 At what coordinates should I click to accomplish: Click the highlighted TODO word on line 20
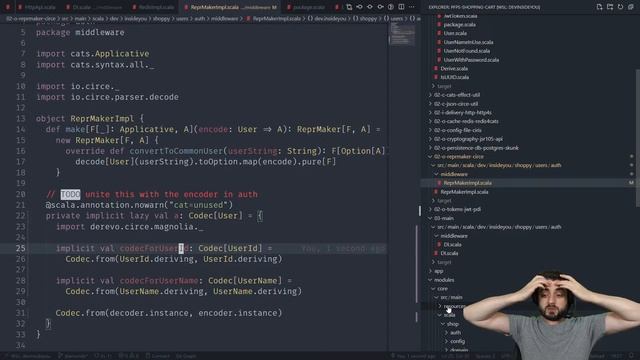coord(70,194)
